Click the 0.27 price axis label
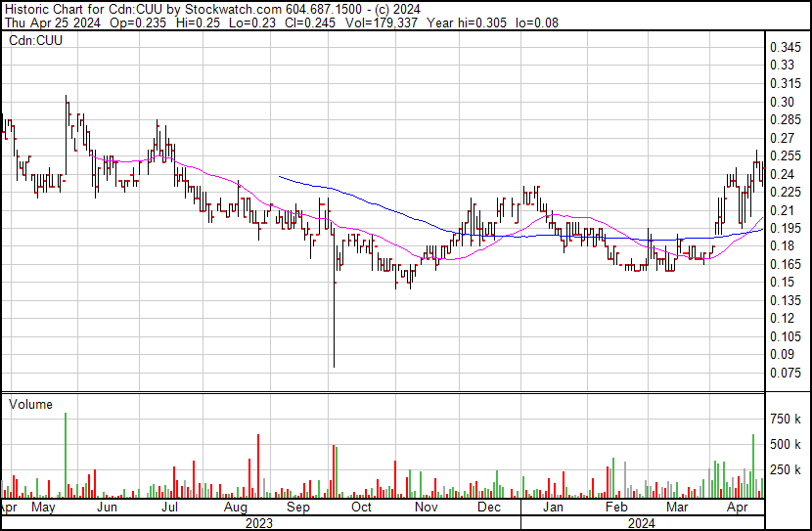812x531 pixels. (x=782, y=138)
